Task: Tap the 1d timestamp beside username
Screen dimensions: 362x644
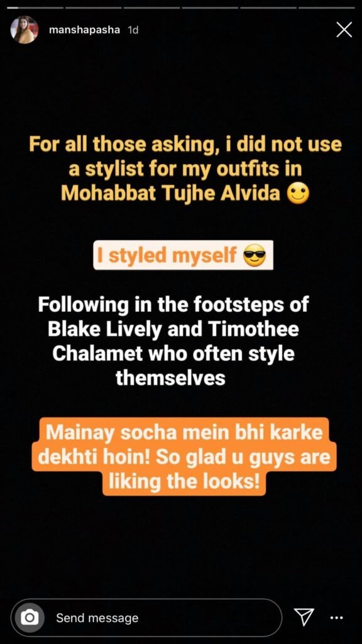Action: coord(133,30)
